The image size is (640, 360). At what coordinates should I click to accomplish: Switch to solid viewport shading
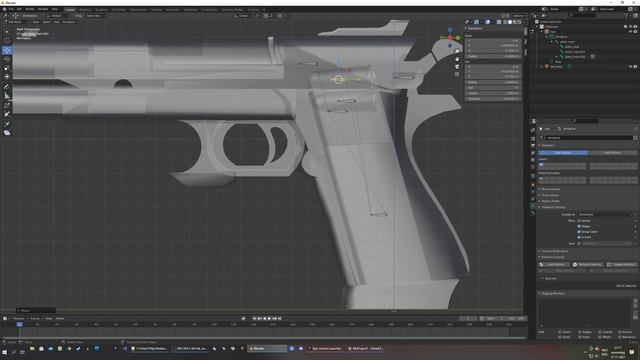click(510, 22)
